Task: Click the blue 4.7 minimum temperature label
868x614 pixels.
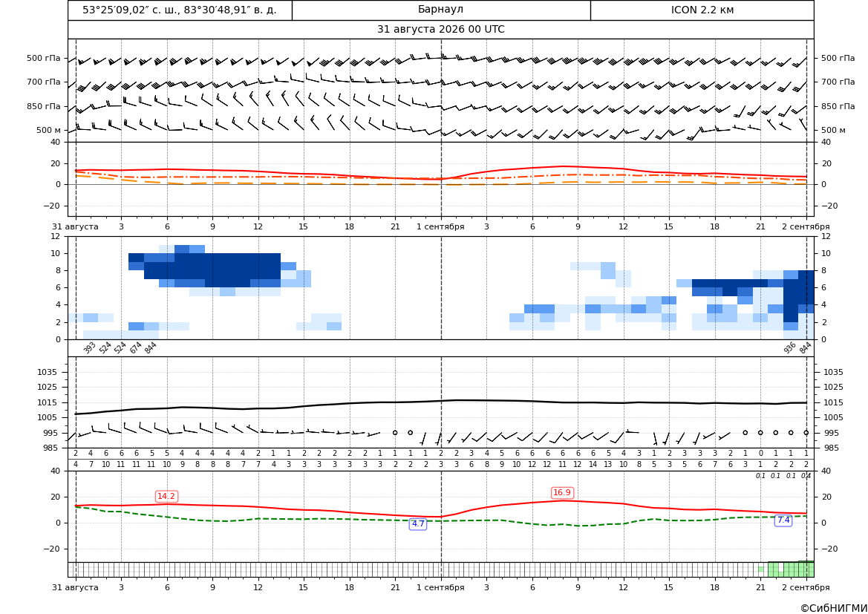Action: point(418,523)
